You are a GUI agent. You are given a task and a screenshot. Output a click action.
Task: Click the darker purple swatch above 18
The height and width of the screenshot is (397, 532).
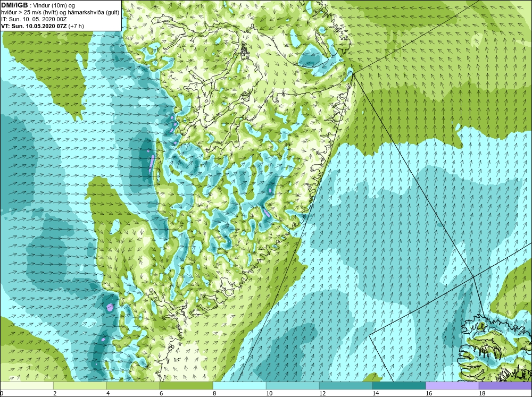click(x=505, y=385)
